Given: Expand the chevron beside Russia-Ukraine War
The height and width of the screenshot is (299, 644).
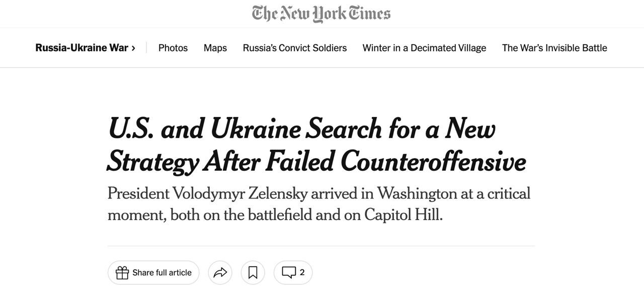Looking at the screenshot, I should [x=133, y=48].
